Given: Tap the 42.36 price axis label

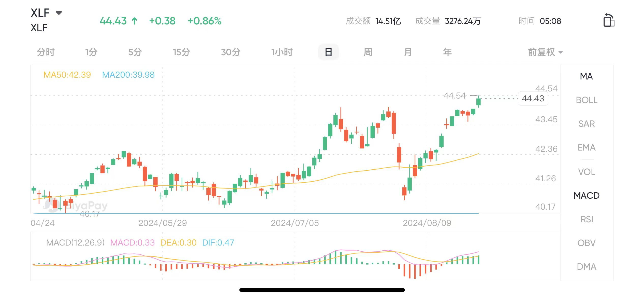Looking at the screenshot, I should coord(546,149).
